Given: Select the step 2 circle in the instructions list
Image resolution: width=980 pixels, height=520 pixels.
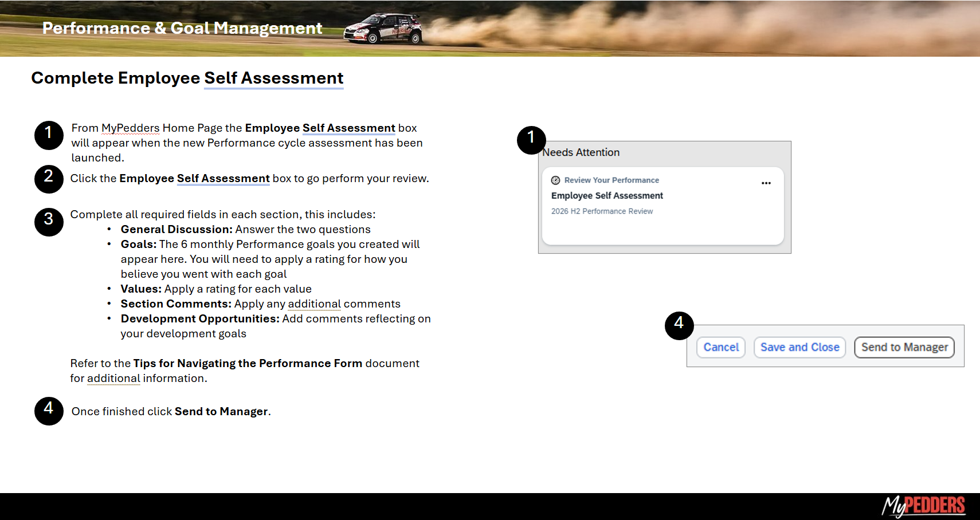Looking at the screenshot, I should pos(49,179).
